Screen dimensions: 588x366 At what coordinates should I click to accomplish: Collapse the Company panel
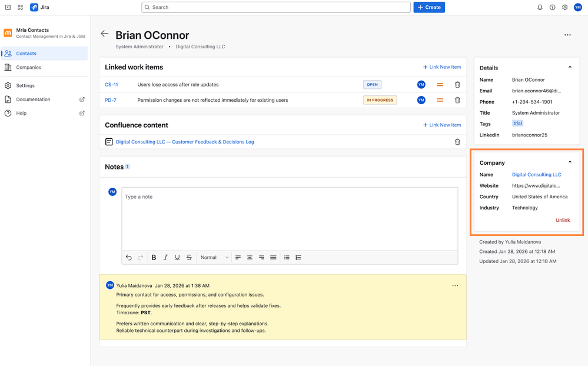click(570, 162)
